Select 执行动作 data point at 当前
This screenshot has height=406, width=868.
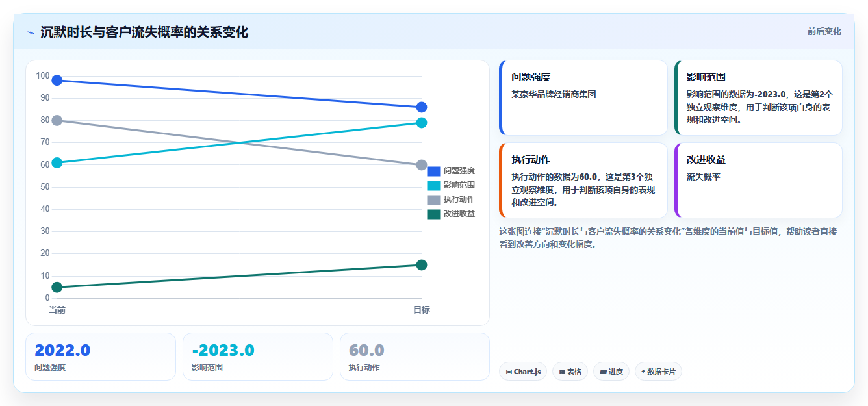click(57, 120)
